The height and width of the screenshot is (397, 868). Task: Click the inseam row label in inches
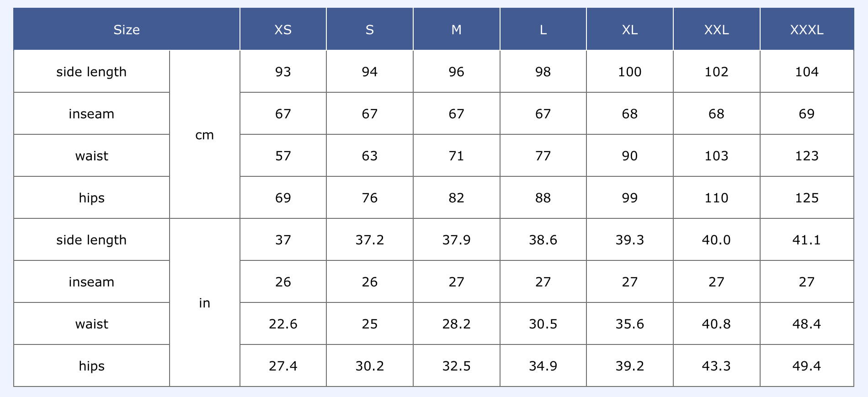[x=91, y=282]
